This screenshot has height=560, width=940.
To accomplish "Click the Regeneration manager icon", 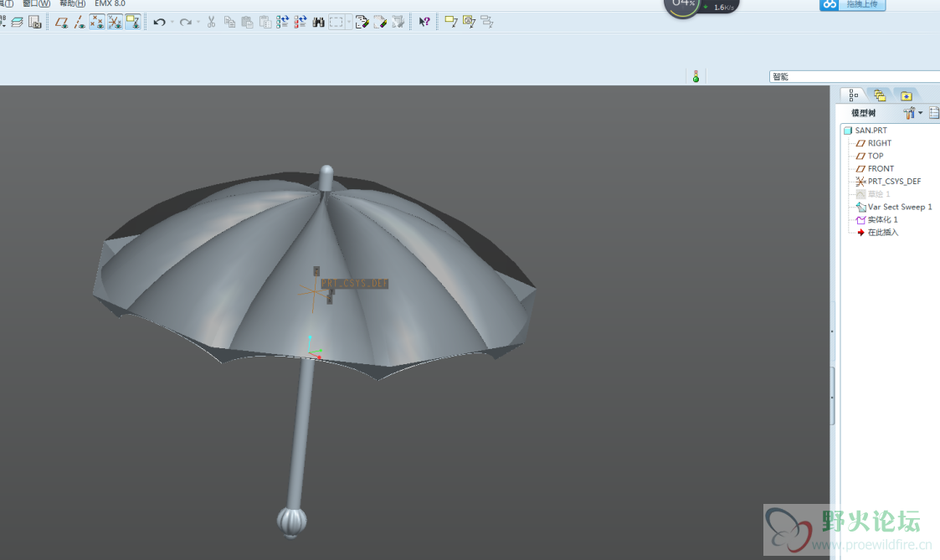I will (x=300, y=23).
